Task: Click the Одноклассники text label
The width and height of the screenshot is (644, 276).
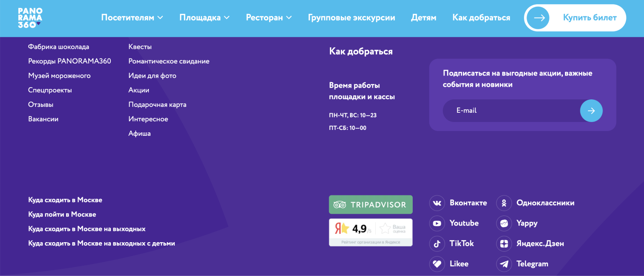Action: pos(545,203)
